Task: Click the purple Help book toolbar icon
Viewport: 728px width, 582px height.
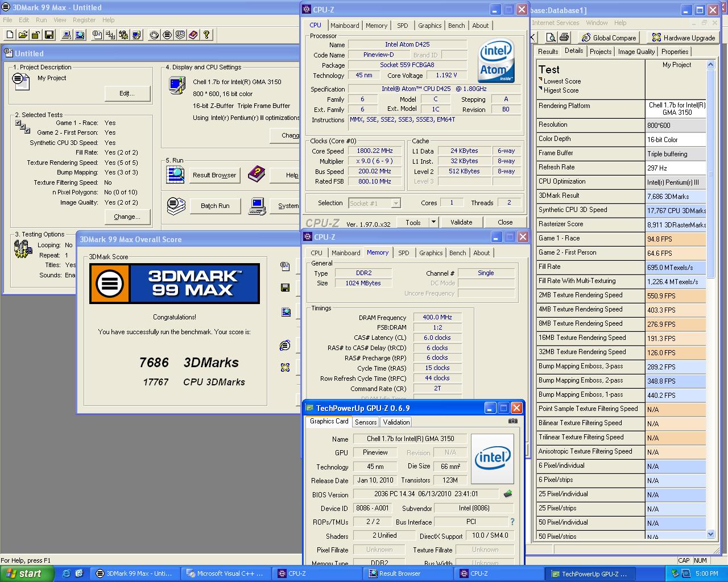Action: [x=193, y=35]
